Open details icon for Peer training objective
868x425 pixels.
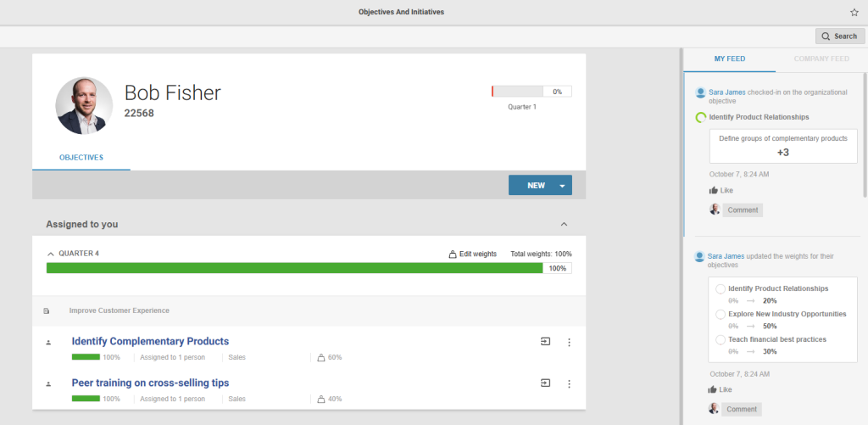click(545, 383)
